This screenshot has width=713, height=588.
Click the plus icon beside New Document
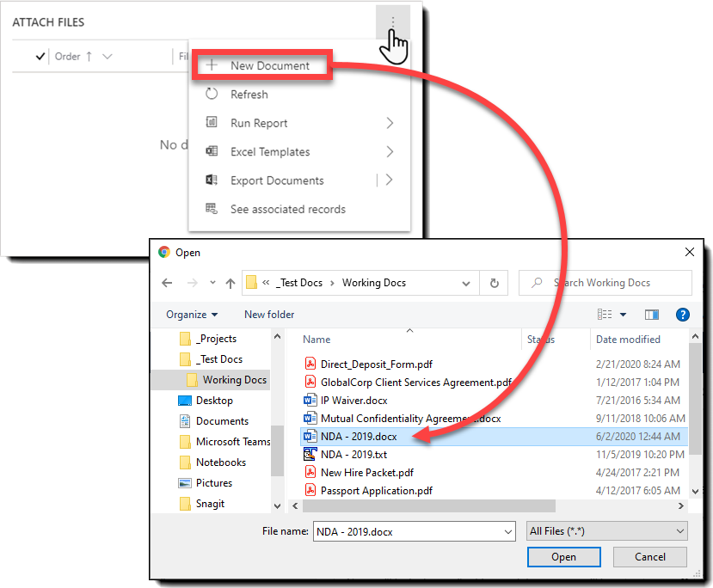pyautogui.click(x=212, y=65)
